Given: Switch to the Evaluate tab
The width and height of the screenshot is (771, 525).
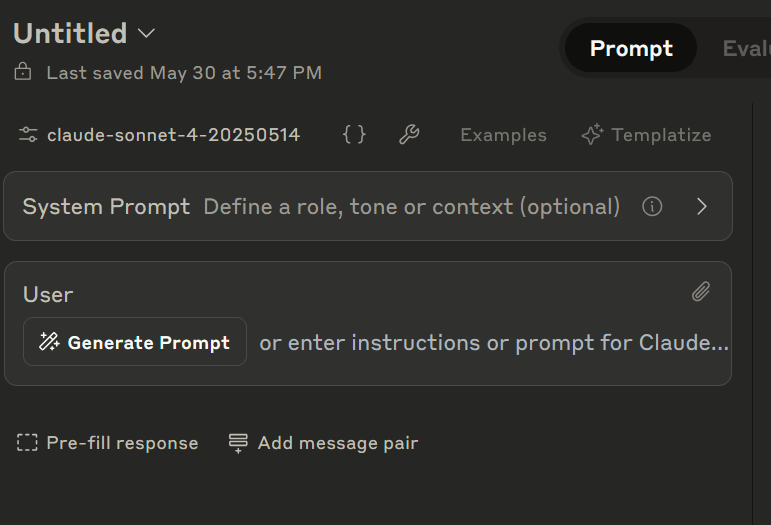Looking at the screenshot, I should point(745,48).
